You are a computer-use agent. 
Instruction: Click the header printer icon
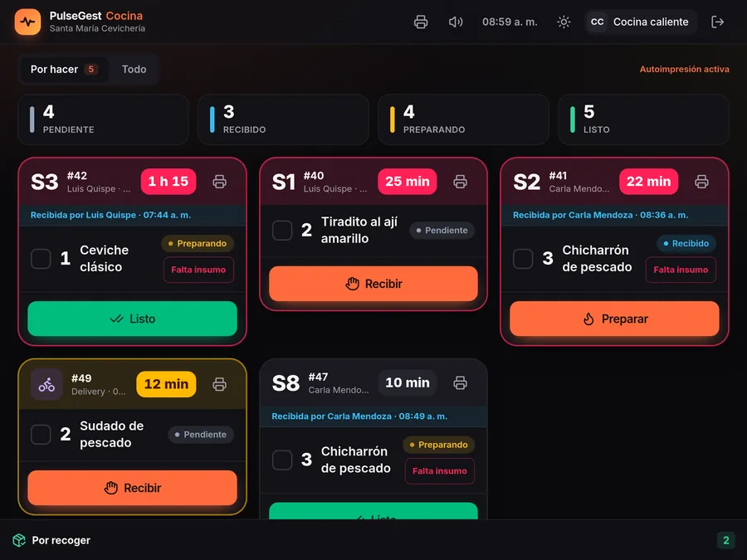tap(421, 22)
